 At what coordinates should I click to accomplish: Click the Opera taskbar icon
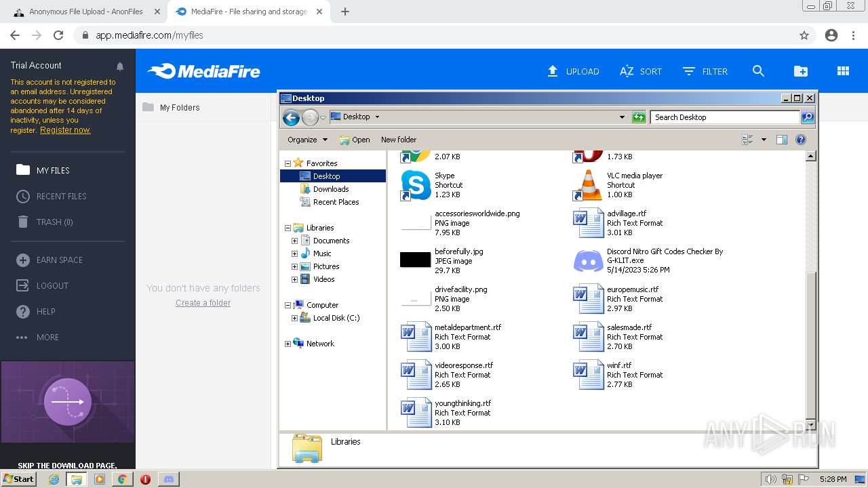145,479
